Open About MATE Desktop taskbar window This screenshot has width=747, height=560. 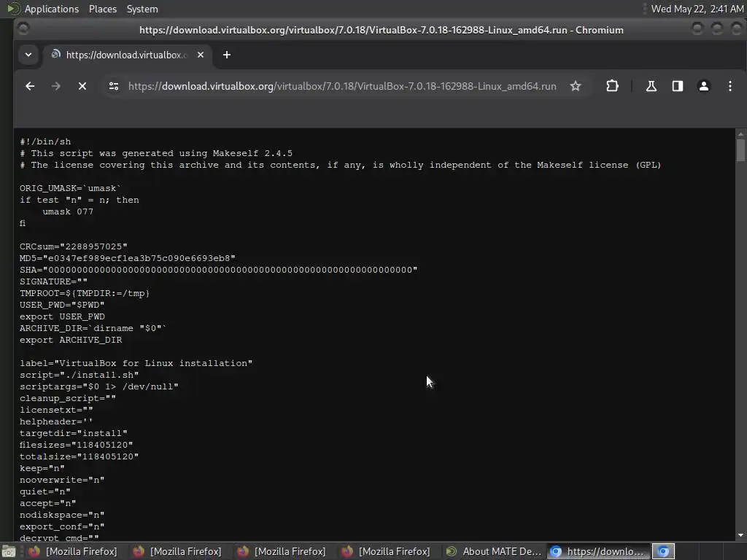point(494,551)
